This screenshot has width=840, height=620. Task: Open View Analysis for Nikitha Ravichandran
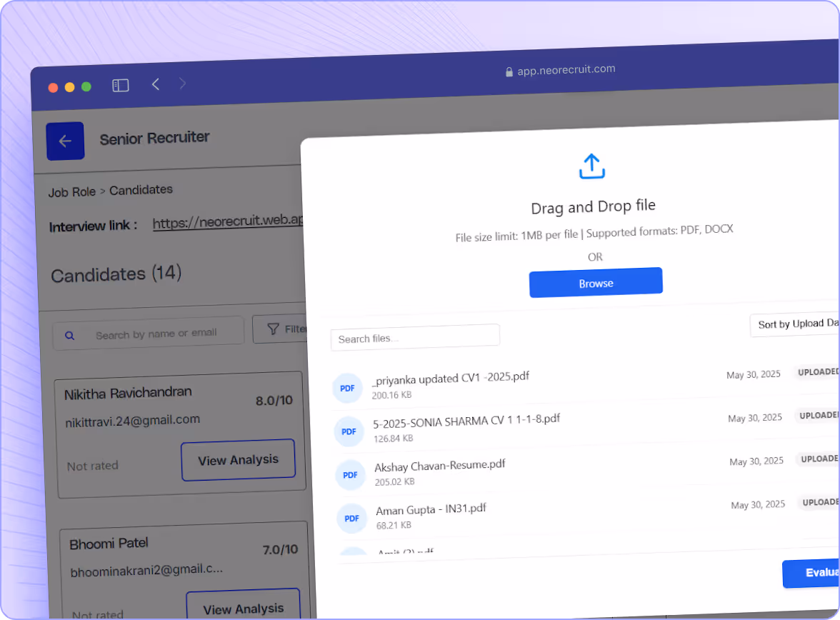(x=239, y=460)
